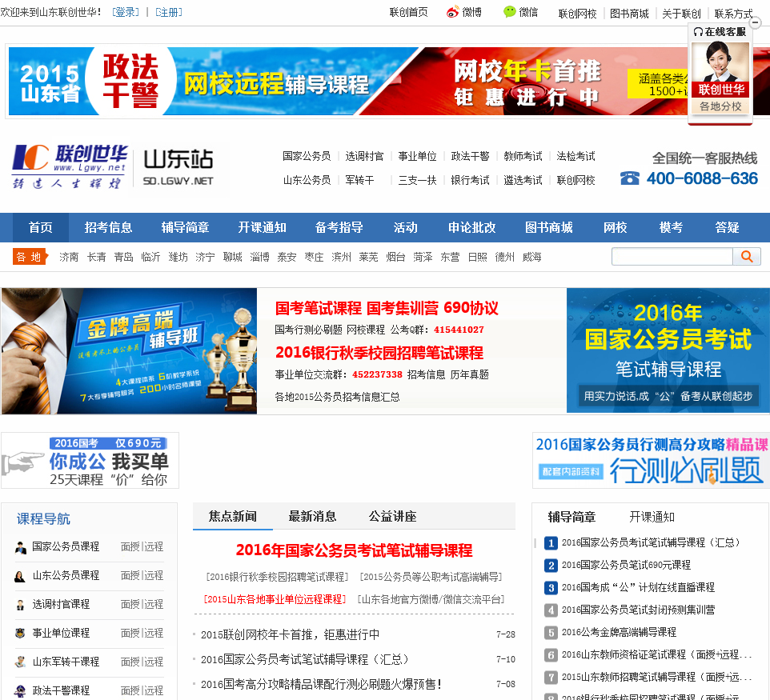Open 各地2015公务员招考信息汇总 link
This screenshot has height=700, width=770.
click(337, 397)
